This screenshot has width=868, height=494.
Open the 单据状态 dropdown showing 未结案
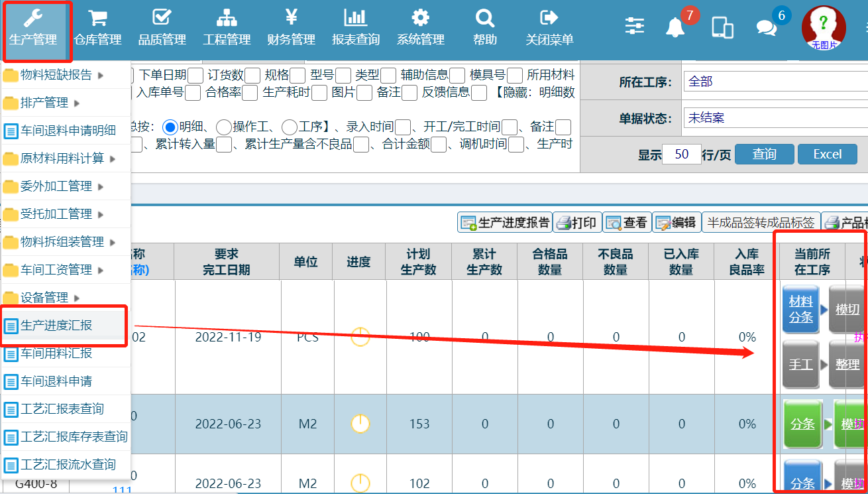pyautogui.click(x=775, y=118)
